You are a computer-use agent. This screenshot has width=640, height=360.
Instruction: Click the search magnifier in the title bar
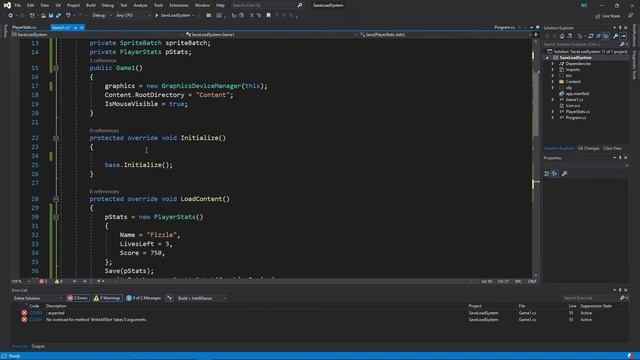coord(300,5)
